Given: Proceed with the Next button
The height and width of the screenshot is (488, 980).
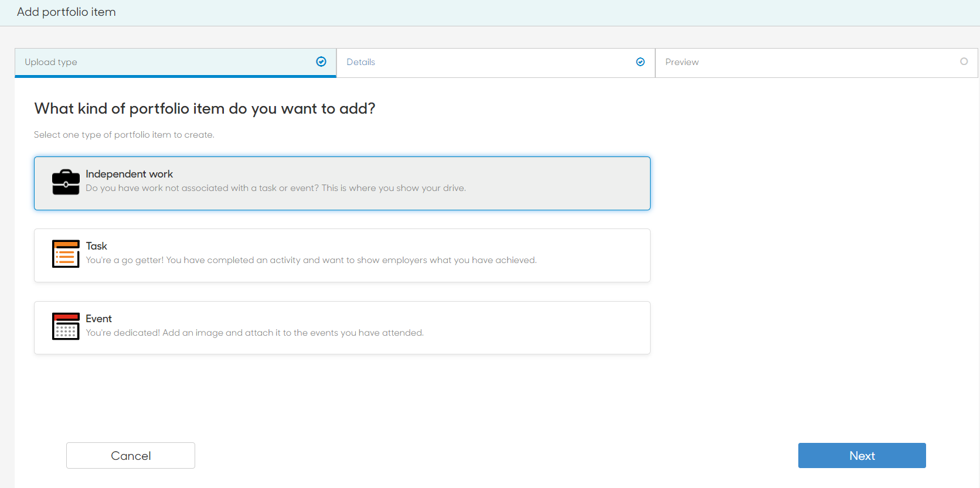Looking at the screenshot, I should tap(862, 456).
